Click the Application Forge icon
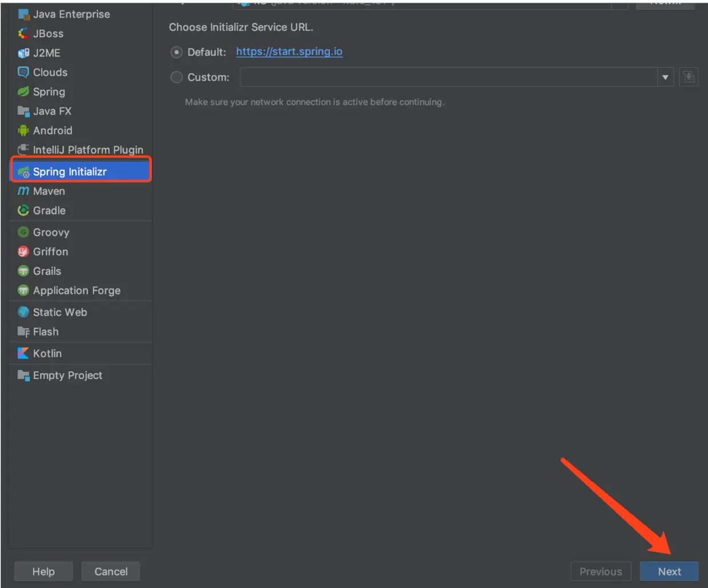The image size is (708, 588). (x=23, y=291)
